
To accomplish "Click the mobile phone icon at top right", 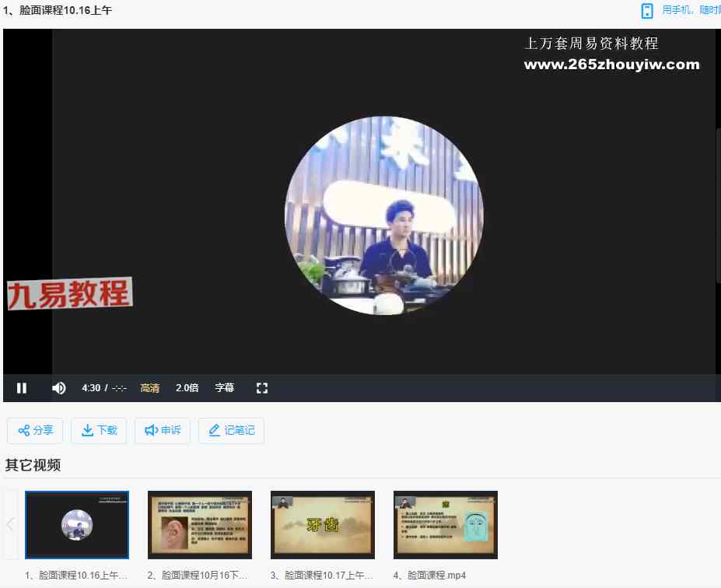I will point(646,11).
